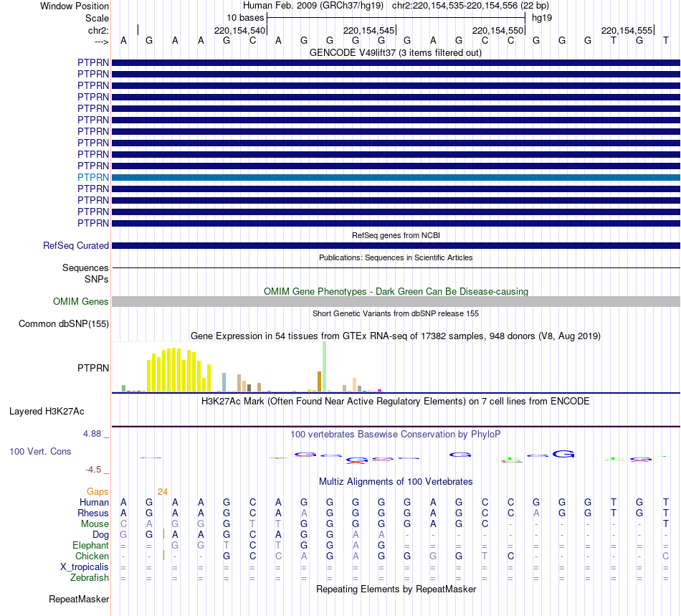681x616 pixels.
Task: Click the orange 24 gap count
Action: point(163,492)
